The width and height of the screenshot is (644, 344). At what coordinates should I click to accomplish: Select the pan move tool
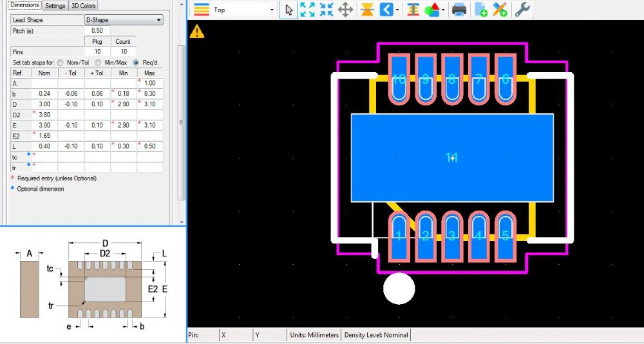[x=345, y=10]
